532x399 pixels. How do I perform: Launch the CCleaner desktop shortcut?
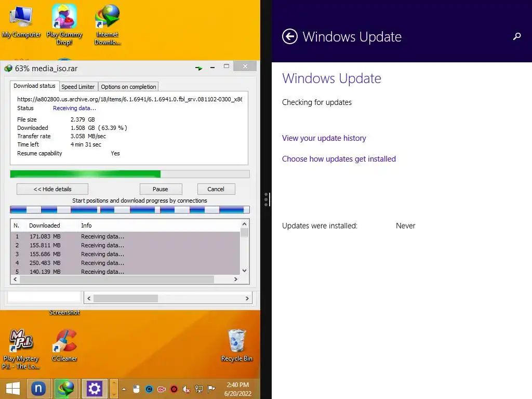(64, 345)
